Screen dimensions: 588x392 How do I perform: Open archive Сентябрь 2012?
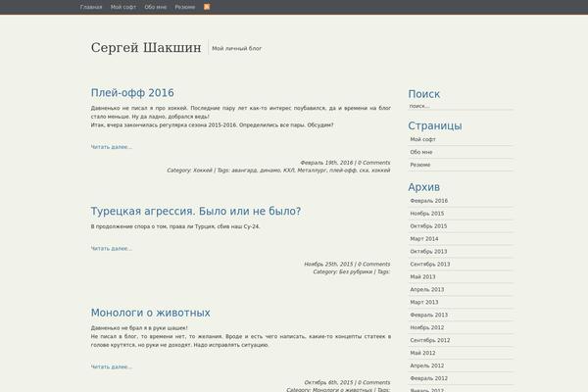(x=430, y=340)
